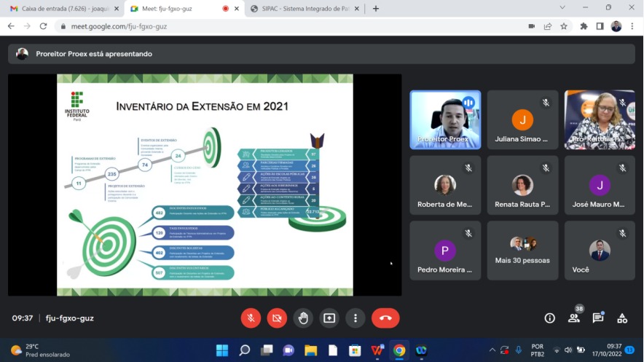Click the Mais 30 pessoas tile
Image resolution: width=644 pixels, height=362 pixels.
coord(522,251)
